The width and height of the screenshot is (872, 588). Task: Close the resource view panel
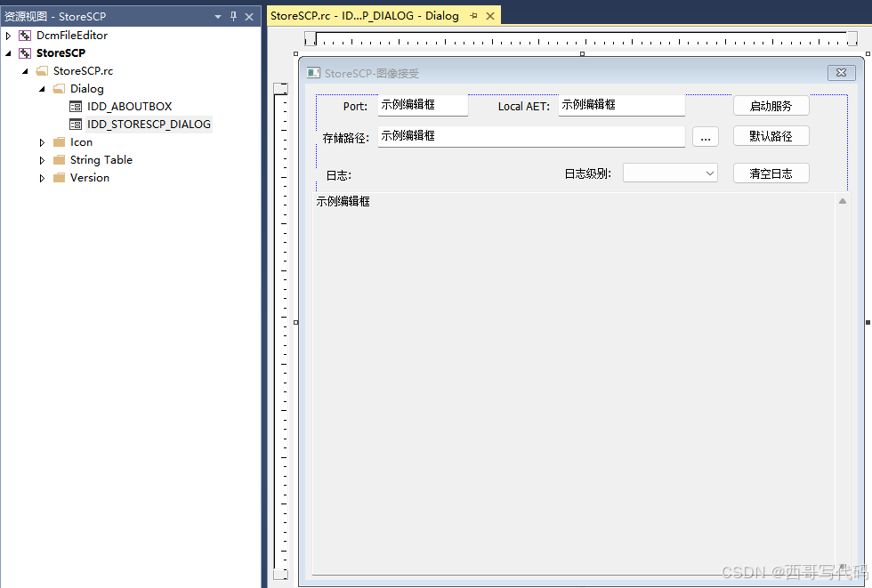tap(249, 17)
